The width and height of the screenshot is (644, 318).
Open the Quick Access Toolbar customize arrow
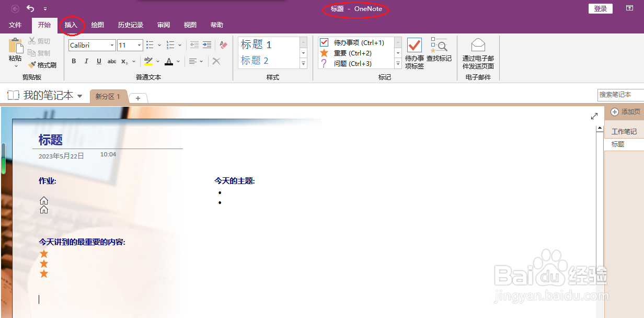pyautogui.click(x=45, y=9)
